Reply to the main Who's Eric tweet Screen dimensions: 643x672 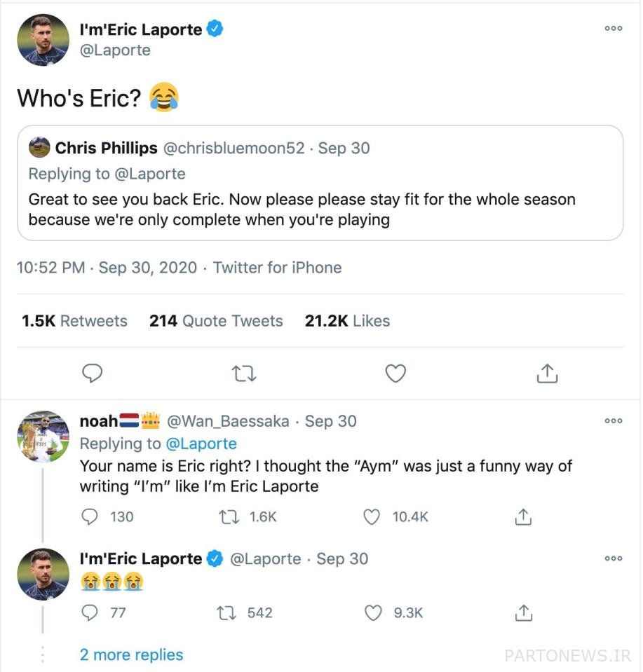(x=93, y=373)
